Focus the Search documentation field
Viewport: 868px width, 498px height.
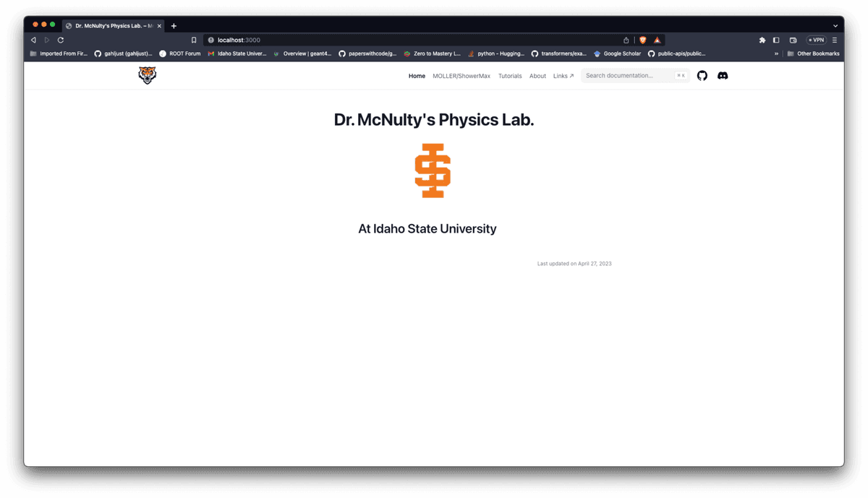(x=628, y=75)
